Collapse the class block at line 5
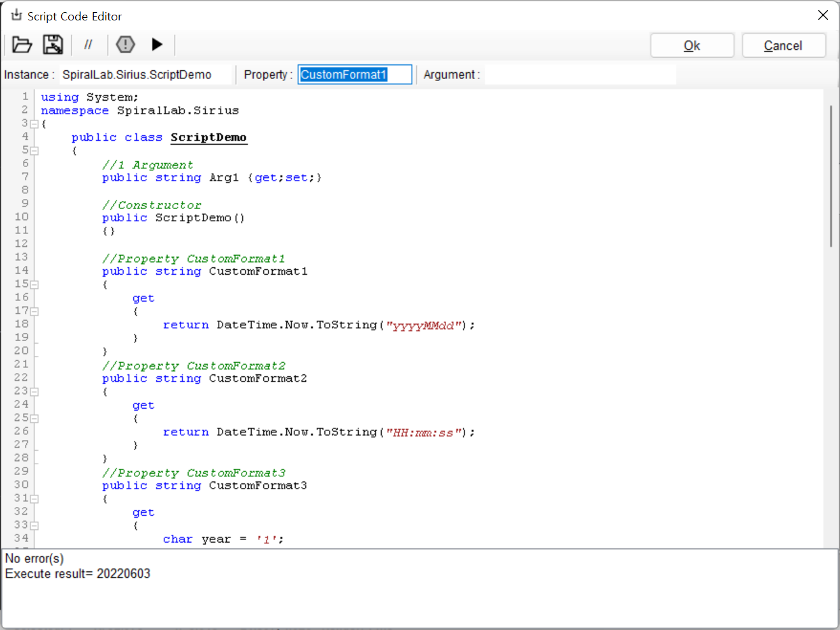The image size is (840, 630). pyautogui.click(x=34, y=151)
